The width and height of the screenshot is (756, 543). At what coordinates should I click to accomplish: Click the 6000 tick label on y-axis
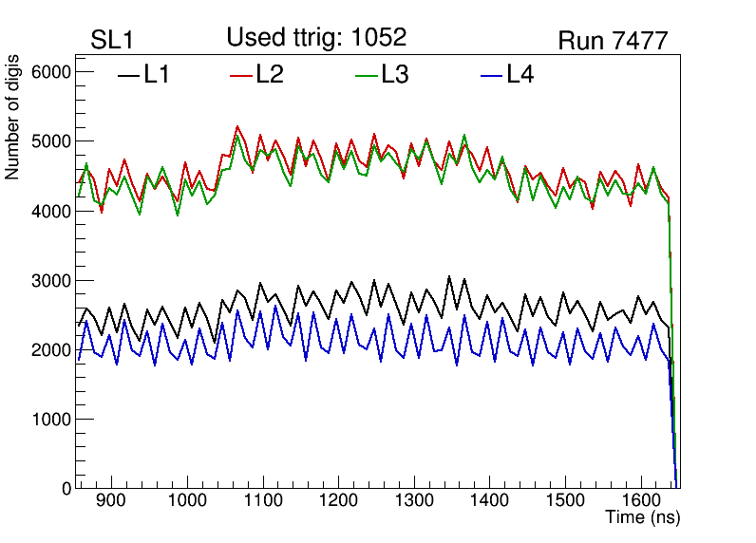(x=54, y=73)
